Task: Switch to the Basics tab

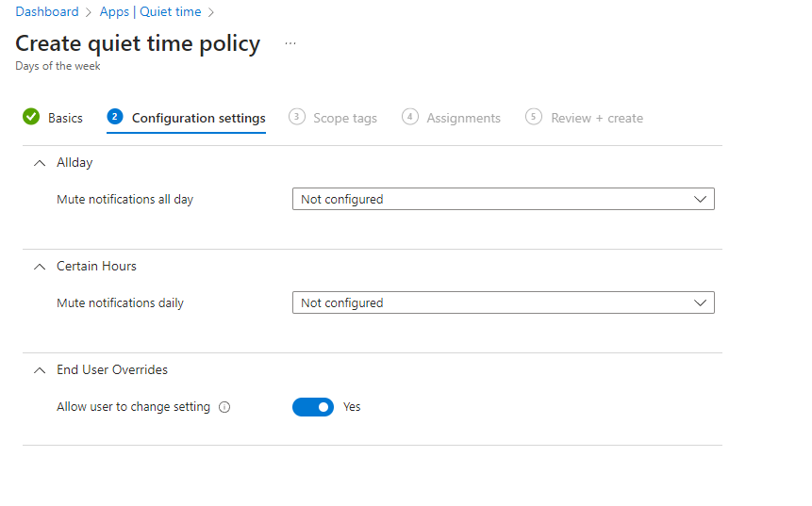Action: click(65, 119)
